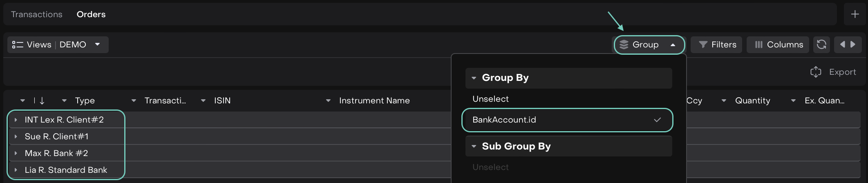868x183 pixels.
Task: Click the plus icon to add tab
Action: 855,14
